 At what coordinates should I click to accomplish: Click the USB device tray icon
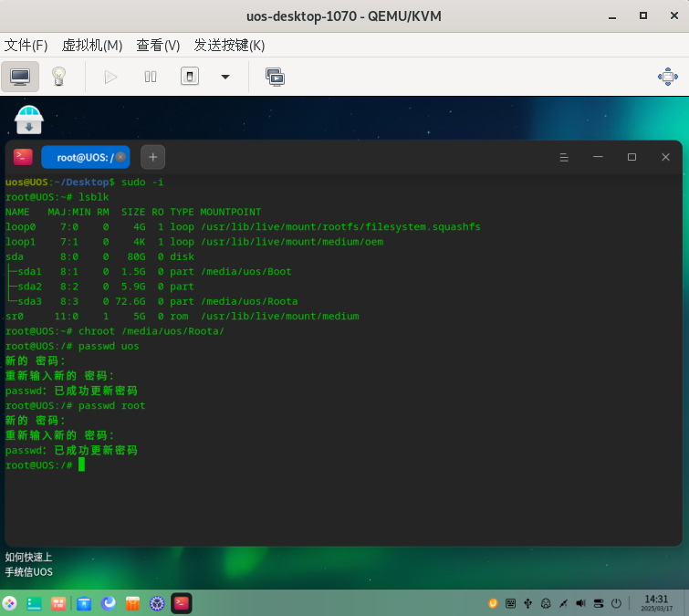click(x=528, y=604)
